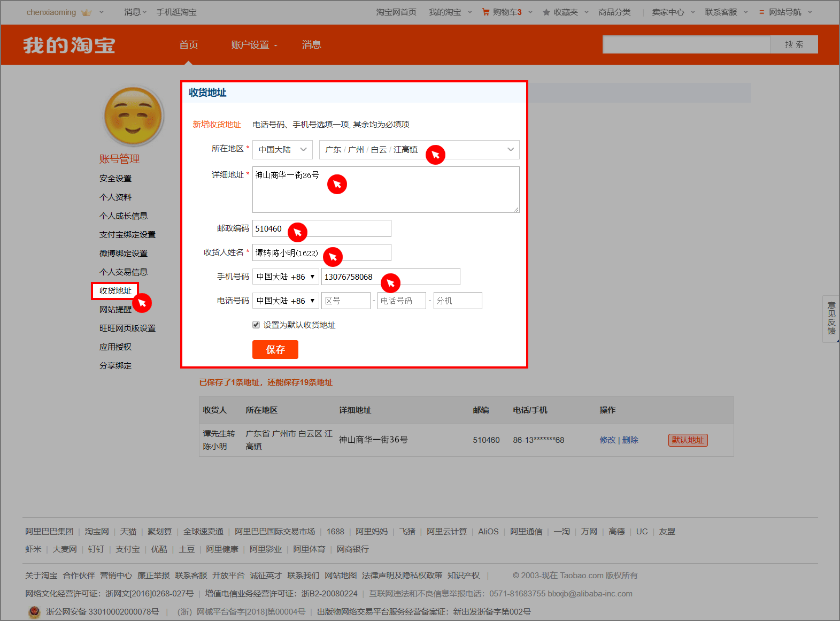The width and height of the screenshot is (840, 621).
Task: Open 高德 footer link
Action: [616, 532]
